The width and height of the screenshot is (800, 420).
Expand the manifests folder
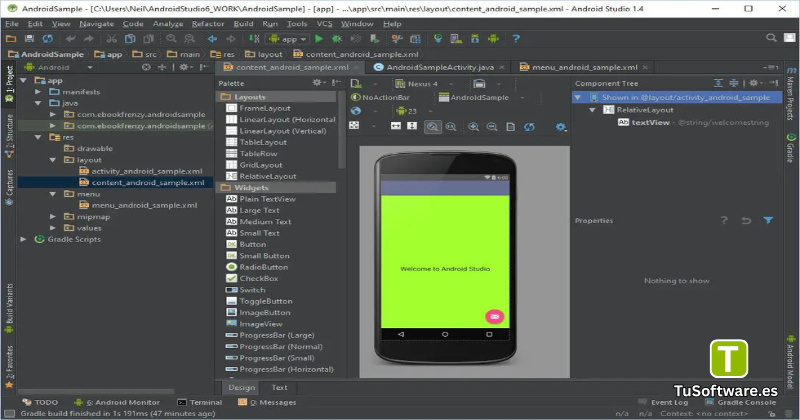click(38, 92)
